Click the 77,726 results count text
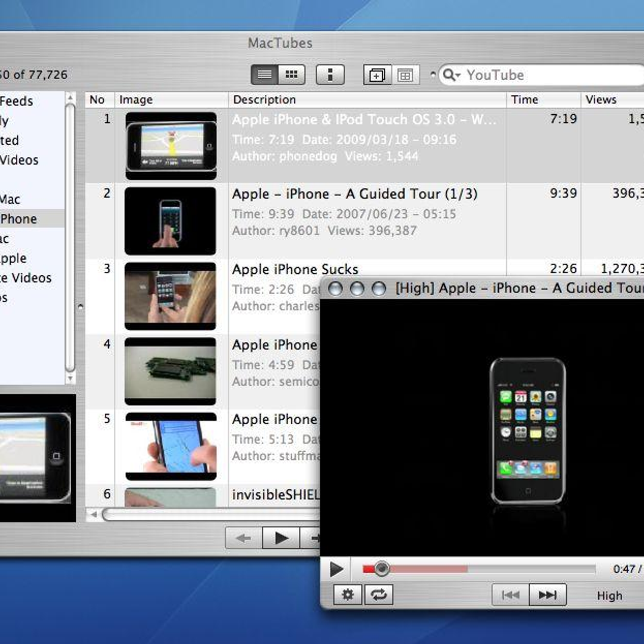Screen dimensions: 644x644 pos(48,75)
